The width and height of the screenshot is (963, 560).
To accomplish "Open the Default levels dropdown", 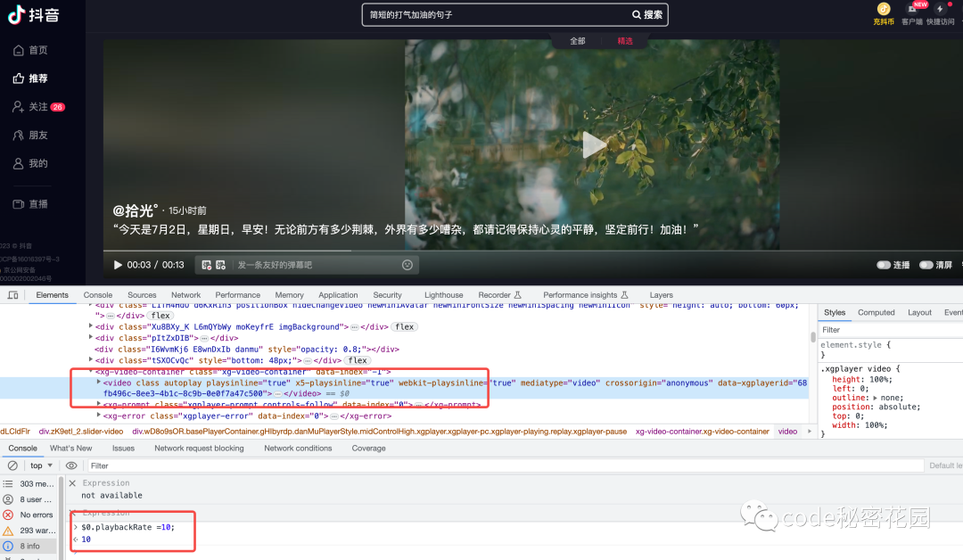I will click(948, 465).
